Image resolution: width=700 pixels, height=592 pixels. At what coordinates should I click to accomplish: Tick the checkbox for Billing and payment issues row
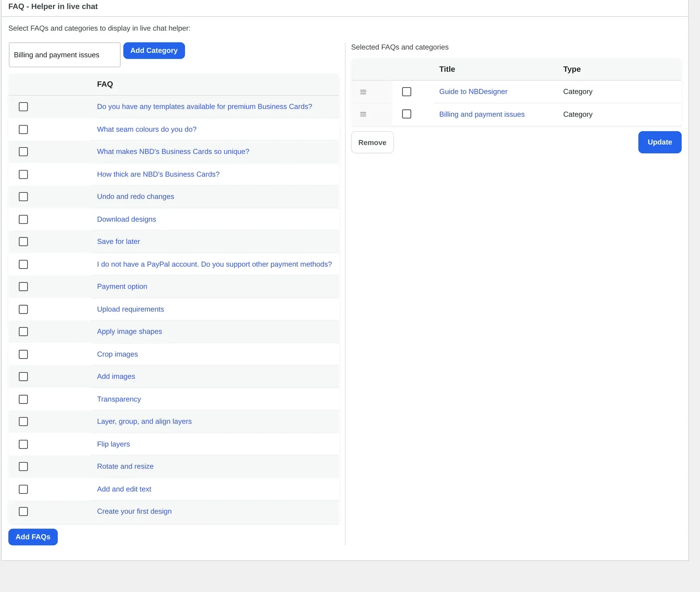coord(406,114)
